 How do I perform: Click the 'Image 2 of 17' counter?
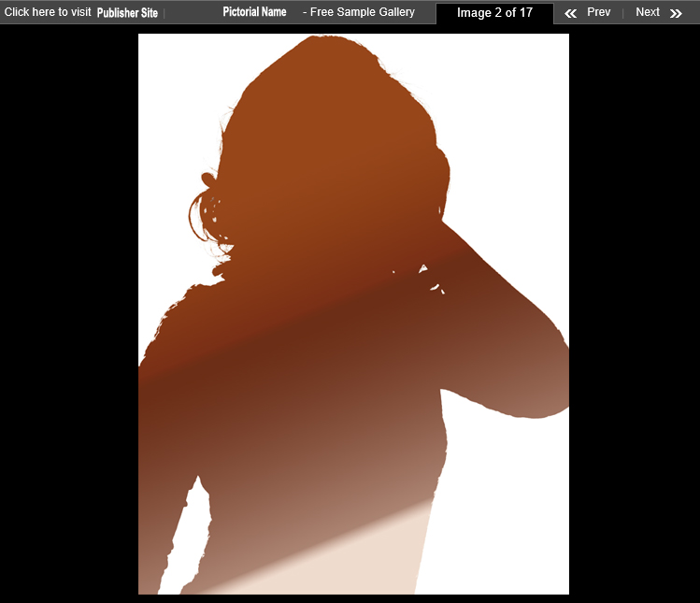coord(494,13)
